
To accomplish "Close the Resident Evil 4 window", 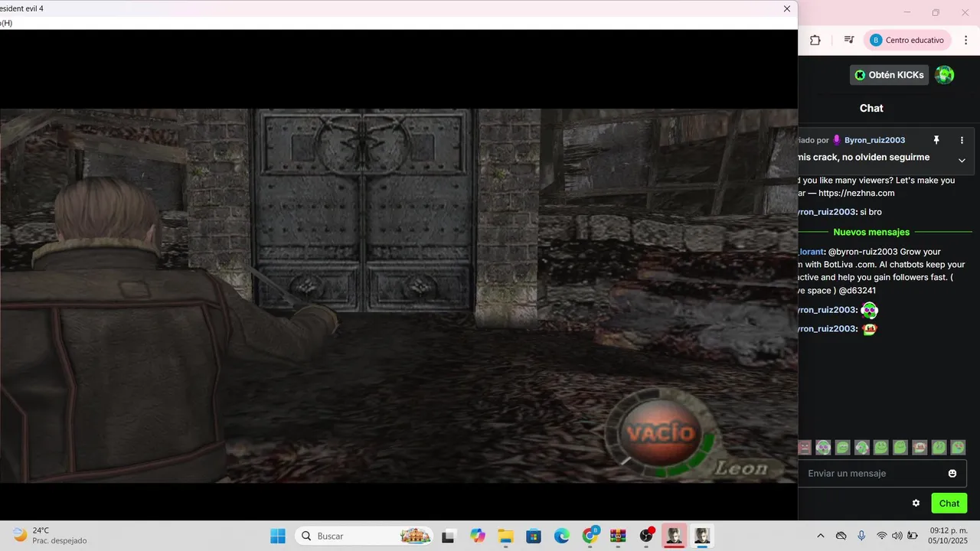I will tap(786, 8).
